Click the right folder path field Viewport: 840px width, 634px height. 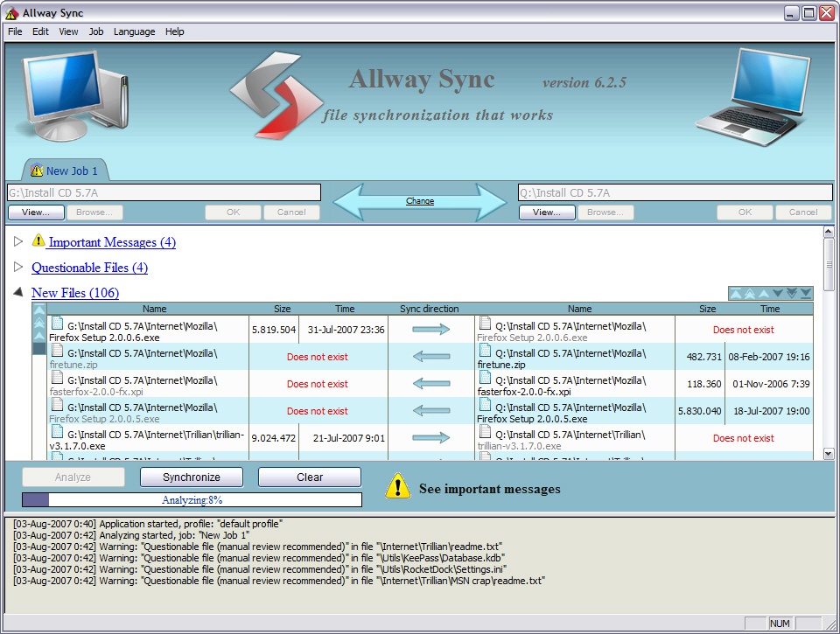(674, 192)
